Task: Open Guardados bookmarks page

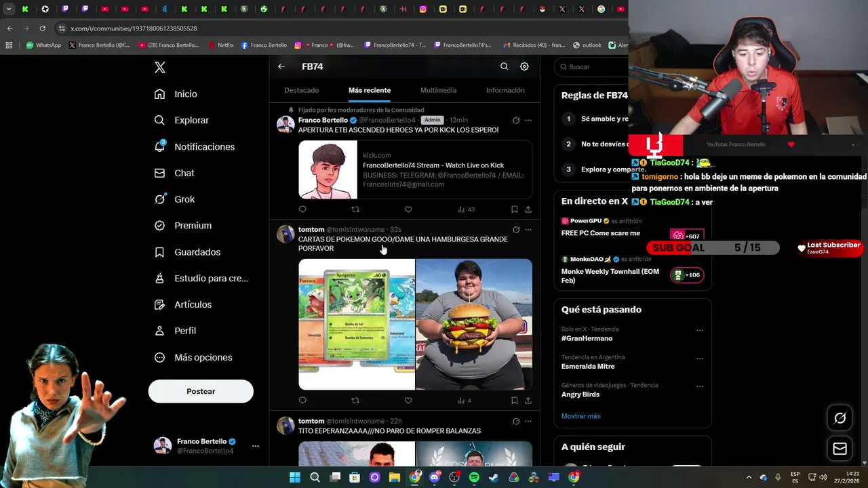Action: pyautogui.click(x=187, y=252)
